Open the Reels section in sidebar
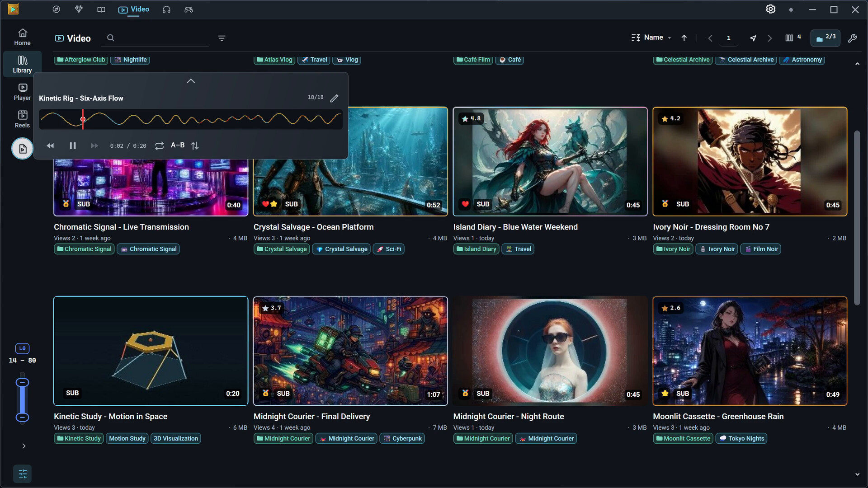This screenshot has height=488, width=868. coord(22,119)
